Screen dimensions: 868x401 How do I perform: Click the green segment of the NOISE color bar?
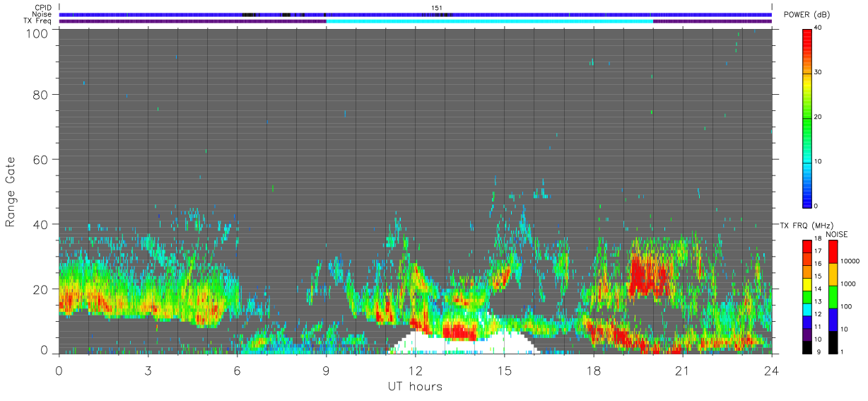832,297
